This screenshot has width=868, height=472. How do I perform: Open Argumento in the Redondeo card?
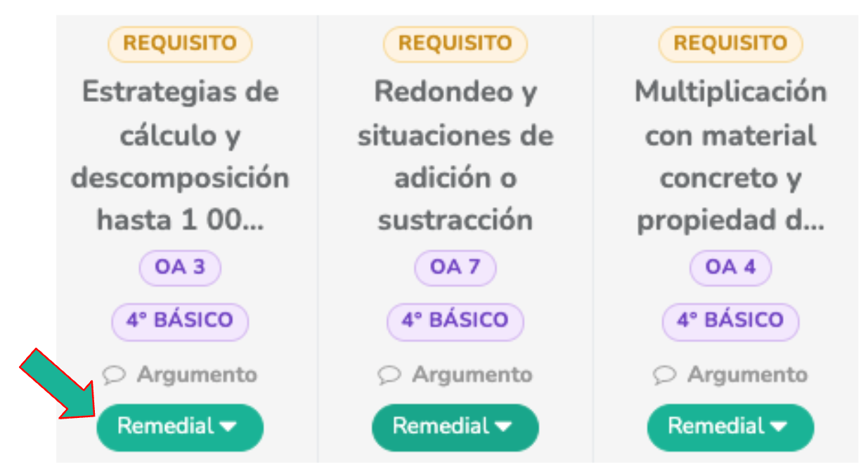pos(472,375)
